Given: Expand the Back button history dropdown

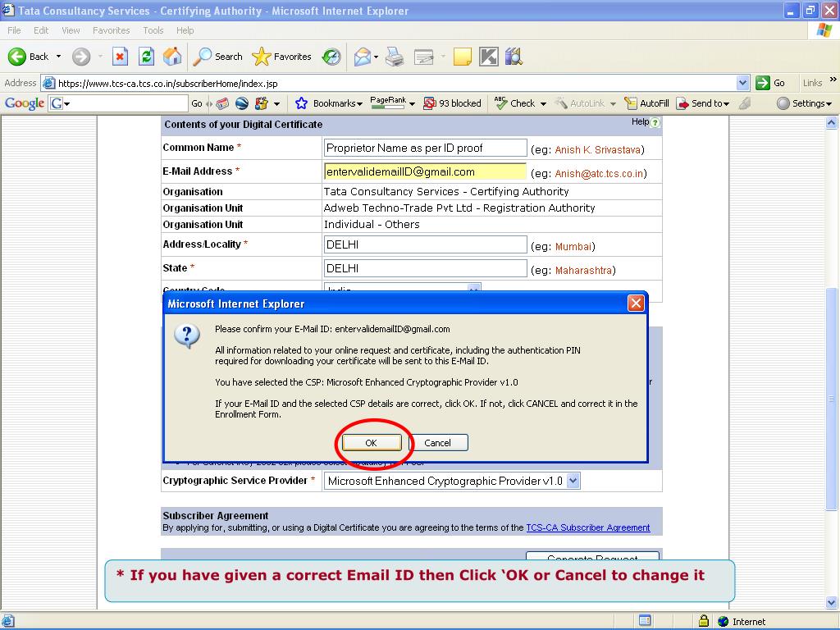Looking at the screenshot, I should [58, 57].
